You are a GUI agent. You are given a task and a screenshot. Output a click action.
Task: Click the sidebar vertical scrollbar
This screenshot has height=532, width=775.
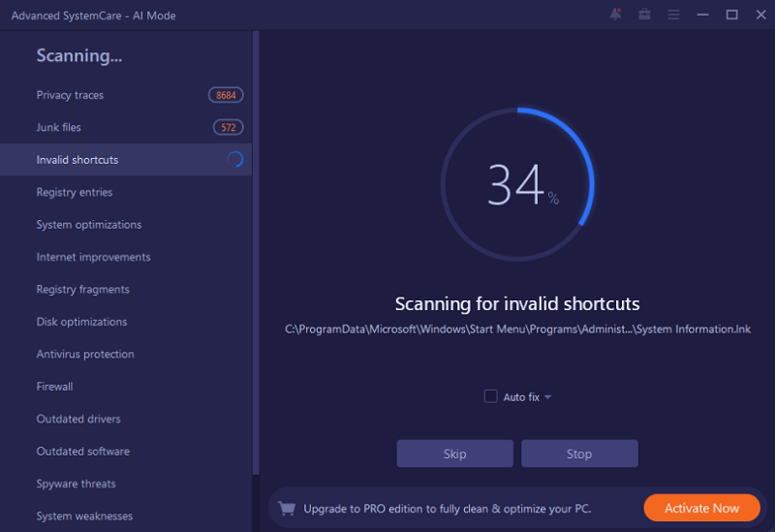pos(256,252)
